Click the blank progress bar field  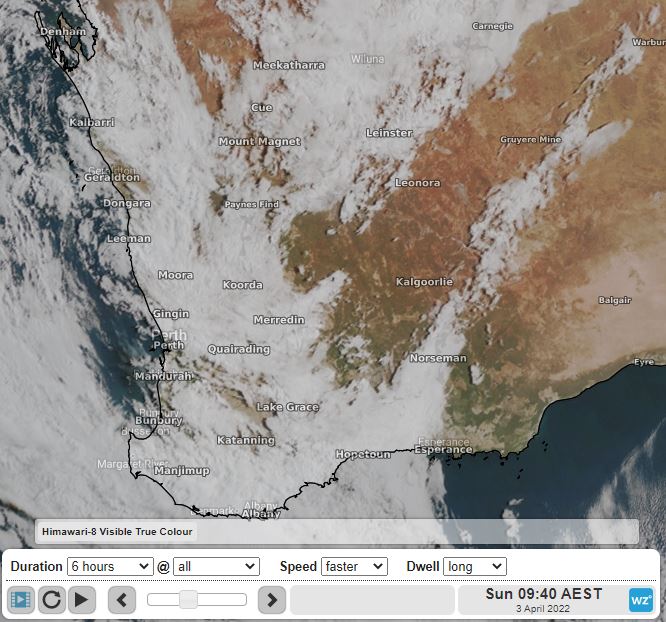click(372, 600)
